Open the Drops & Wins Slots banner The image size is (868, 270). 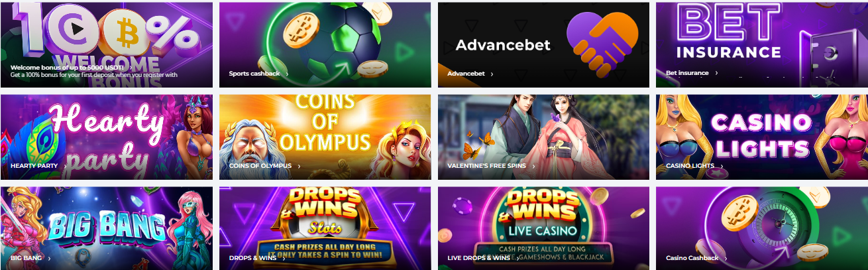[325, 228]
